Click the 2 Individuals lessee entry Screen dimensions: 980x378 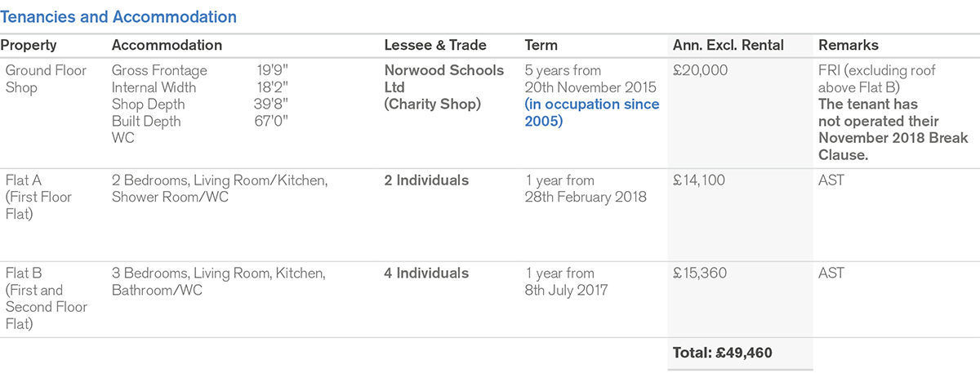click(x=426, y=180)
